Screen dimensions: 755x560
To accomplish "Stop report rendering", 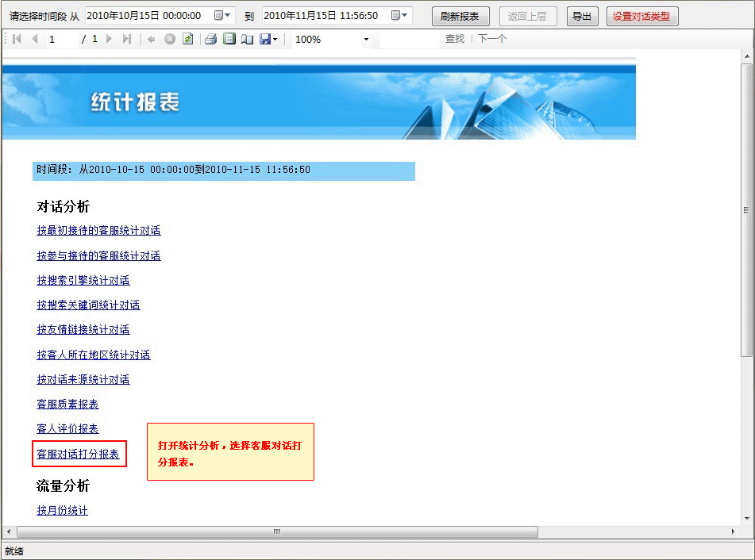I will coord(169,40).
